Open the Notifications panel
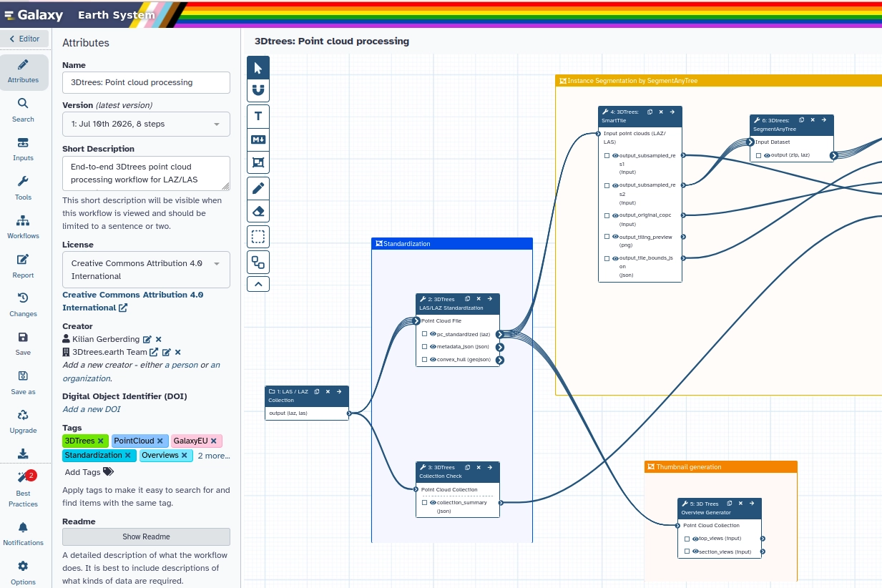882x588 pixels. point(23,534)
